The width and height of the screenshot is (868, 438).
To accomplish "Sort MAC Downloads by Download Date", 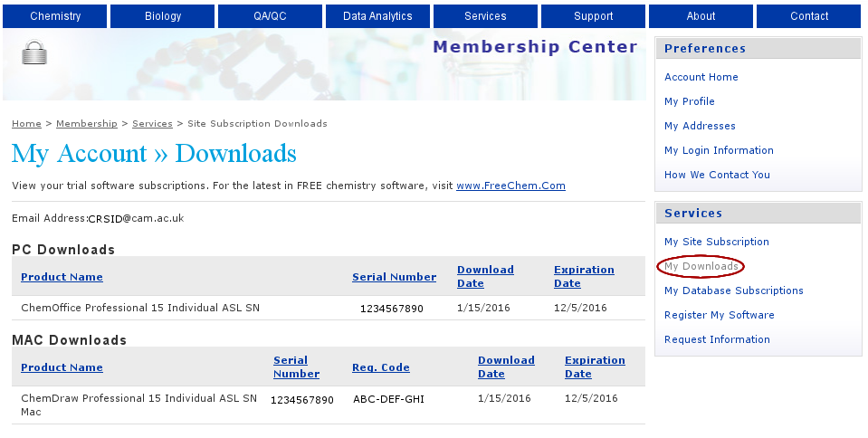I will pyautogui.click(x=506, y=367).
